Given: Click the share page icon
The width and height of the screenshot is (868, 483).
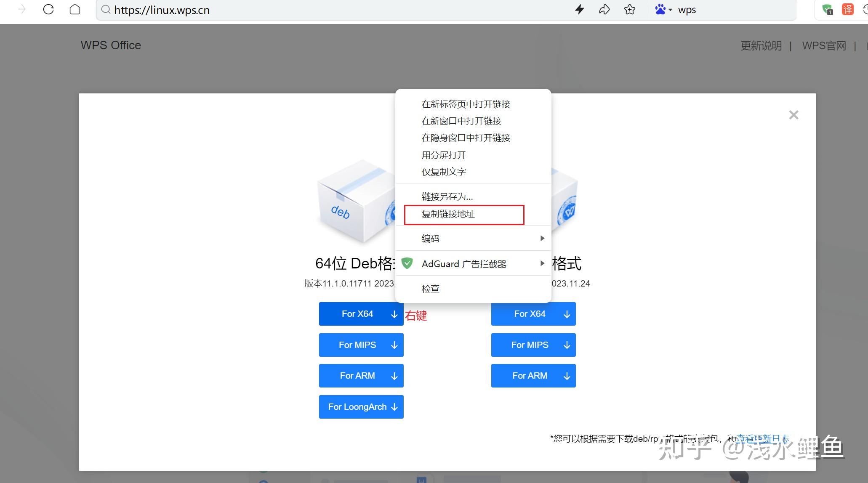Looking at the screenshot, I should click(604, 10).
